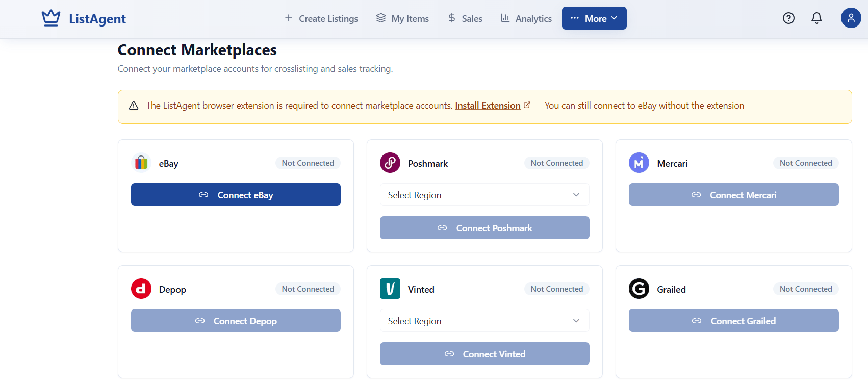Image resolution: width=868 pixels, height=389 pixels.
Task: Click the Vinted logo icon
Action: pyautogui.click(x=390, y=289)
